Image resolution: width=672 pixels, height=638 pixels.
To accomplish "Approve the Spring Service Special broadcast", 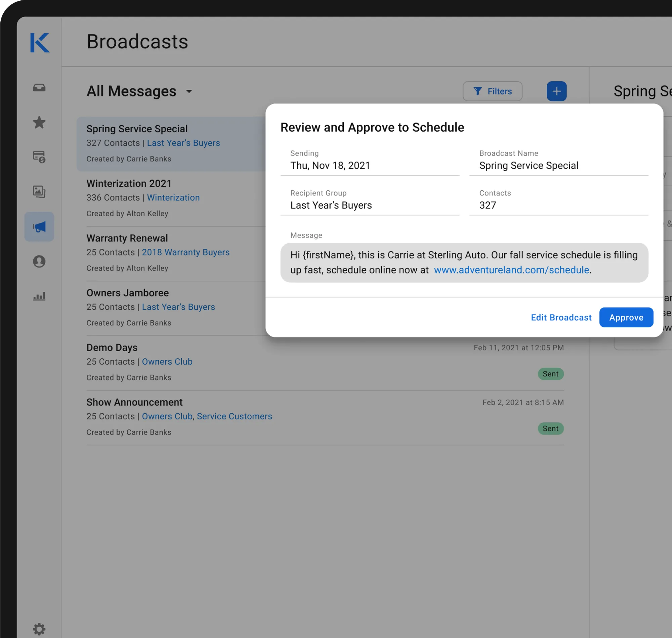I will (x=626, y=317).
